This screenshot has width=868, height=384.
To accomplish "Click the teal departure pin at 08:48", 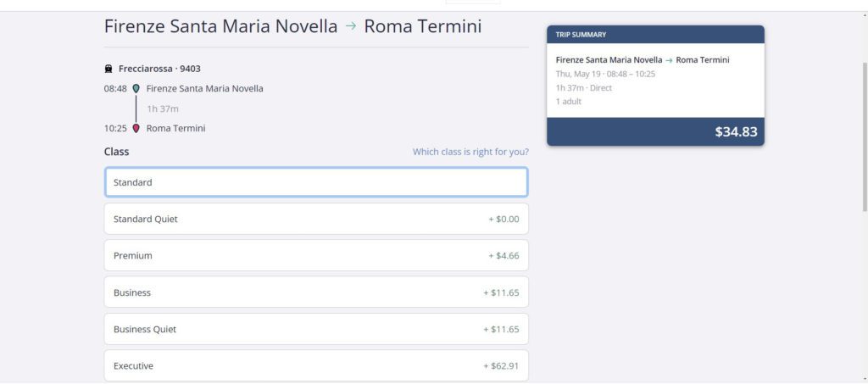I will tap(136, 88).
